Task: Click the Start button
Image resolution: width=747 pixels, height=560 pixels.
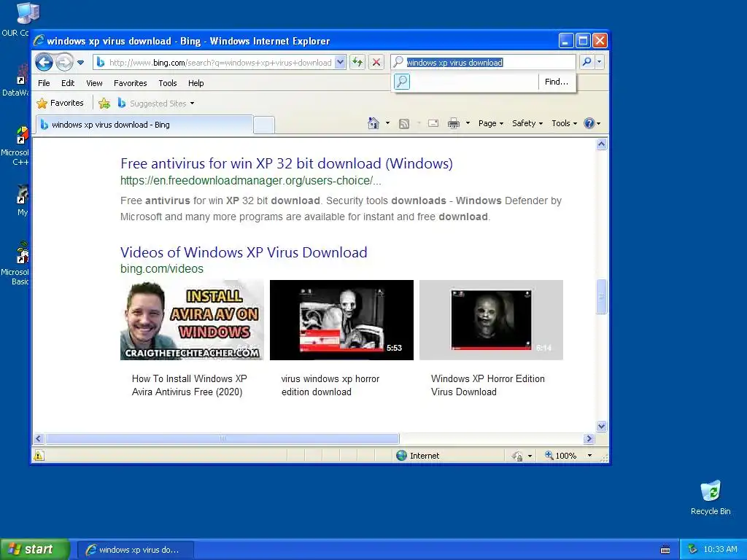Action: (x=35, y=550)
